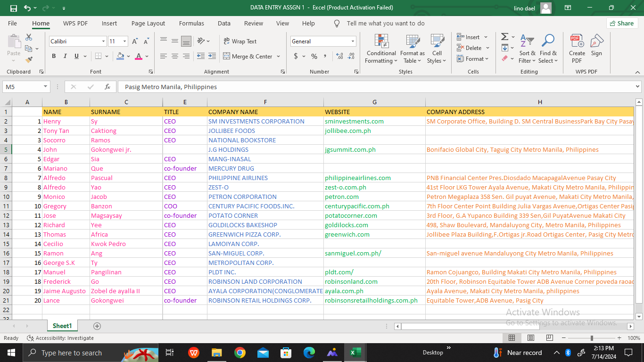Open the Sort & Filter tool

pyautogui.click(x=527, y=41)
